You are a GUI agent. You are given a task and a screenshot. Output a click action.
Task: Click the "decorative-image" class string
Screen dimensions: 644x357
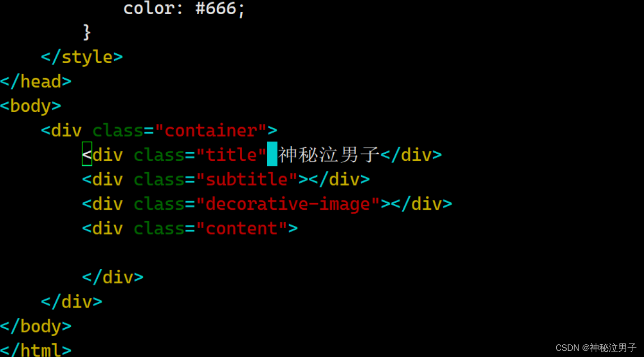click(288, 204)
